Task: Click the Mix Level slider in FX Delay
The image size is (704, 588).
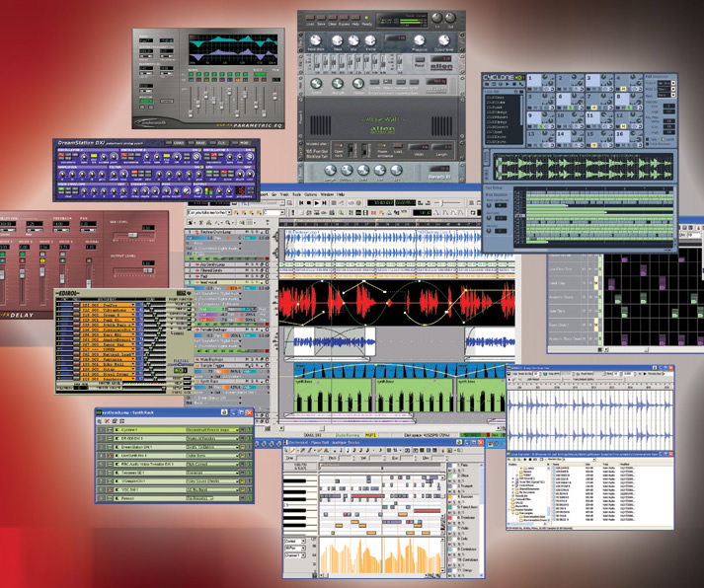Action: (133, 235)
